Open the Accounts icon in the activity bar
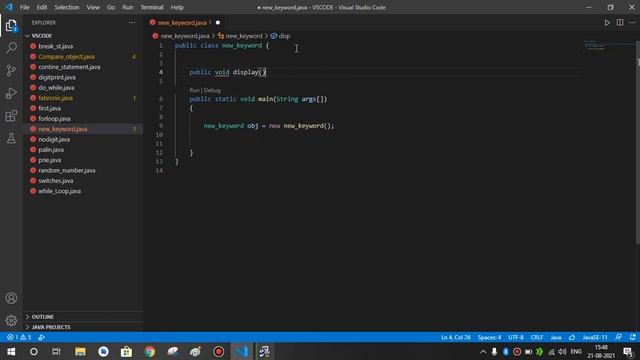Screen dimensions: 640x360 pos(11,298)
